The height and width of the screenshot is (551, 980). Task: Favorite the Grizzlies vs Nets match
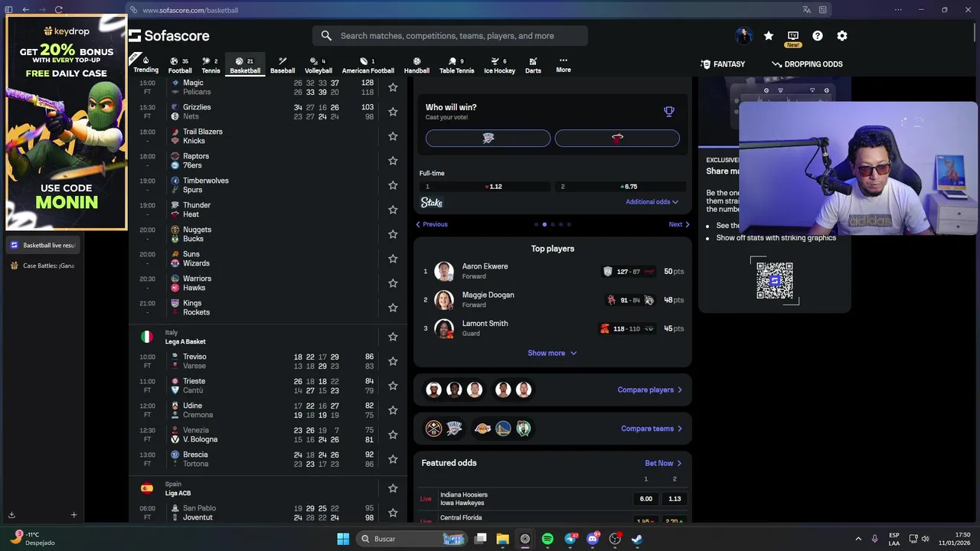click(393, 112)
